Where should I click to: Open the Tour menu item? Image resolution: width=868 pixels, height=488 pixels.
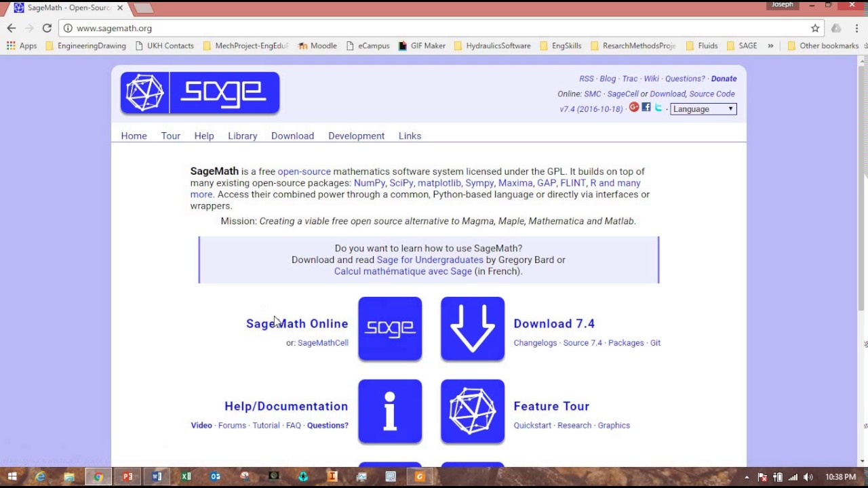point(171,136)
